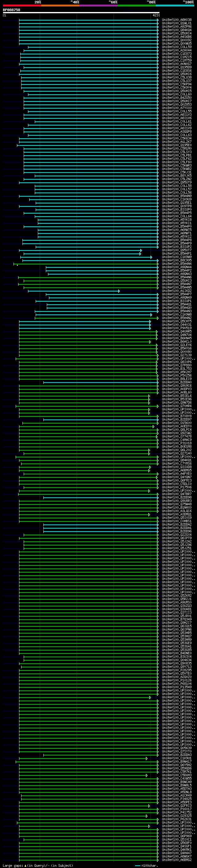Select hit label UniRef100_Q5CHT5
197x868 pixels.
[x=177, y=321]
